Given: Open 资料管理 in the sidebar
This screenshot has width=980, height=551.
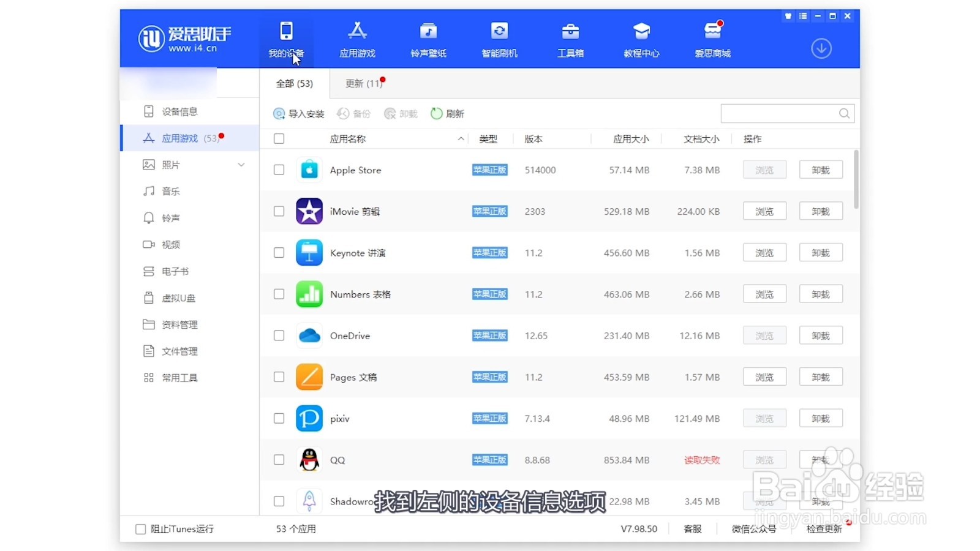Looking at the screenshot, I should tap(190, 324).
